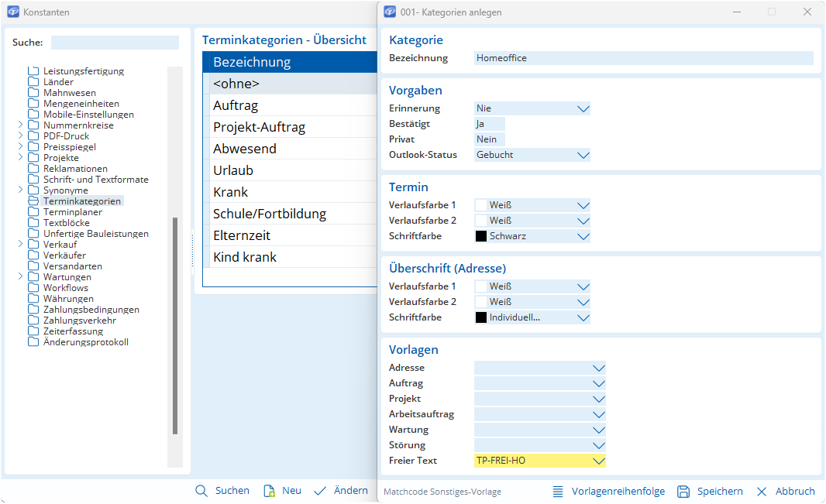Click the Ändern checkmark icon
The height and width of the screenshot is (504, 826).
point(320,491)
